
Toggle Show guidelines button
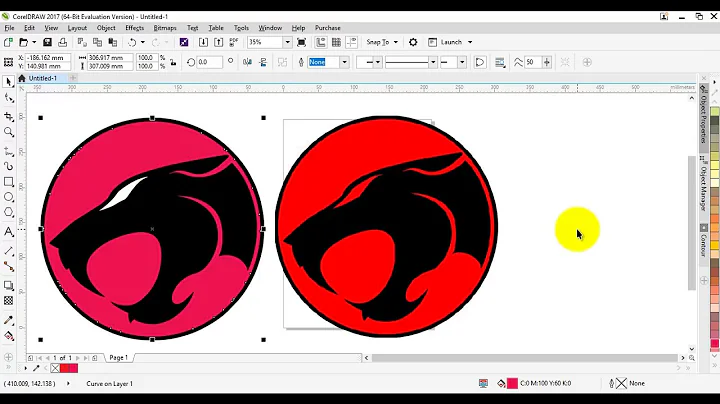352,42
